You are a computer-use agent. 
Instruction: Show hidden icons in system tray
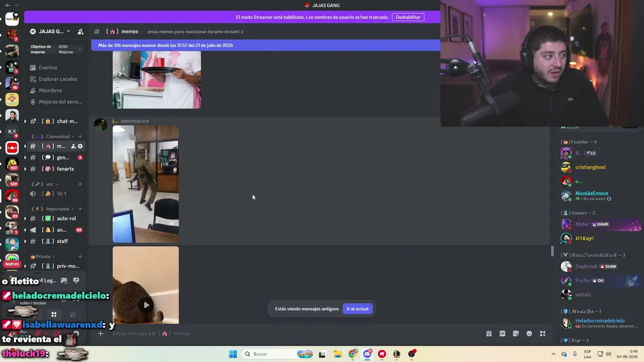(x=553, y=354)
